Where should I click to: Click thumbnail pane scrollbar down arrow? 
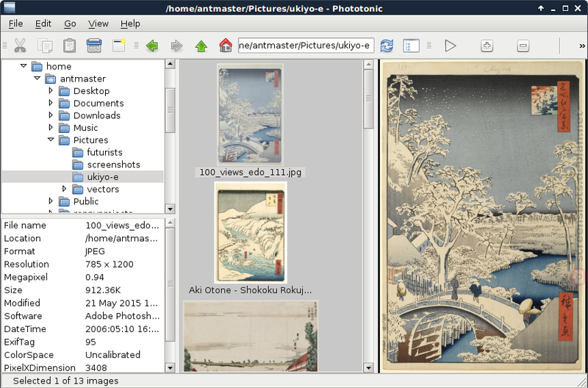(369, 367)
